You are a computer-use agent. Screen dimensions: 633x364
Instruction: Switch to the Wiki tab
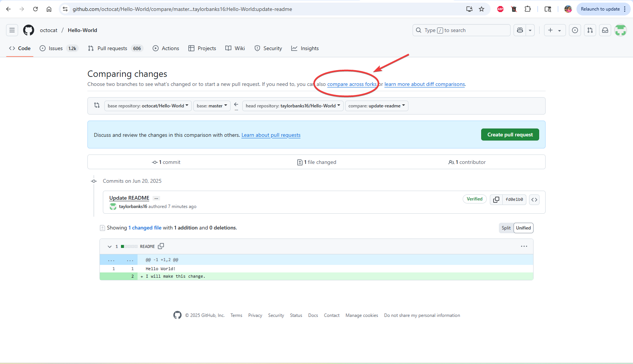pyautogui.click(x=235, y=48)
